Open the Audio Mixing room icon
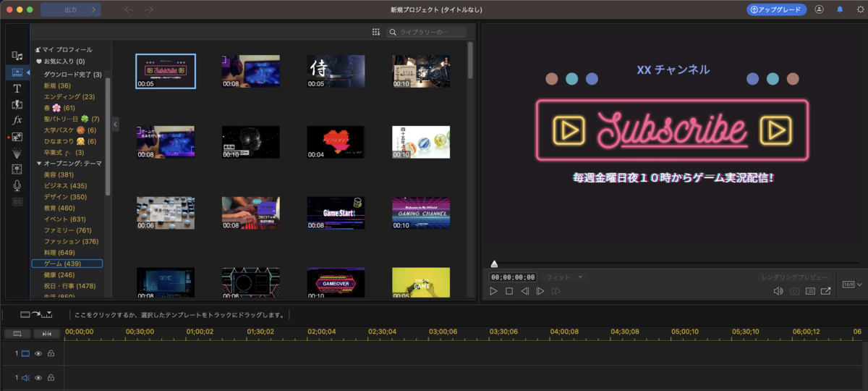 point(17,169)
